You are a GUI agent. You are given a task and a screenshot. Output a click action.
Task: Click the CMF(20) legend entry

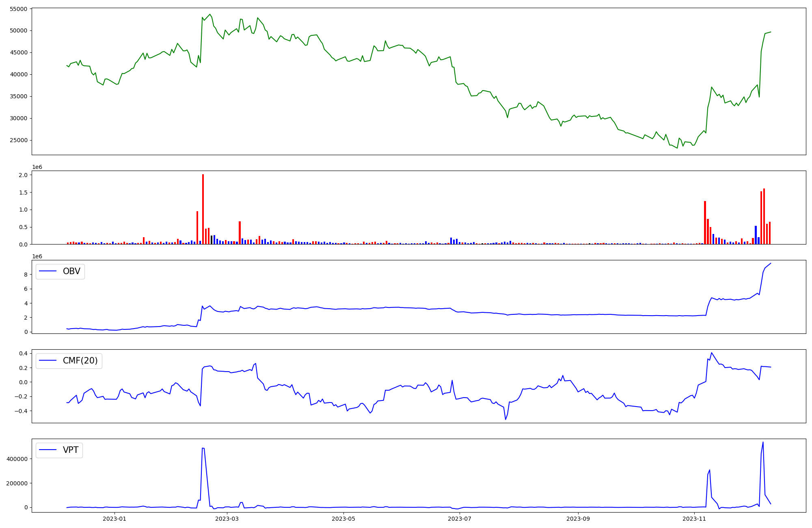tap(80, 361)
